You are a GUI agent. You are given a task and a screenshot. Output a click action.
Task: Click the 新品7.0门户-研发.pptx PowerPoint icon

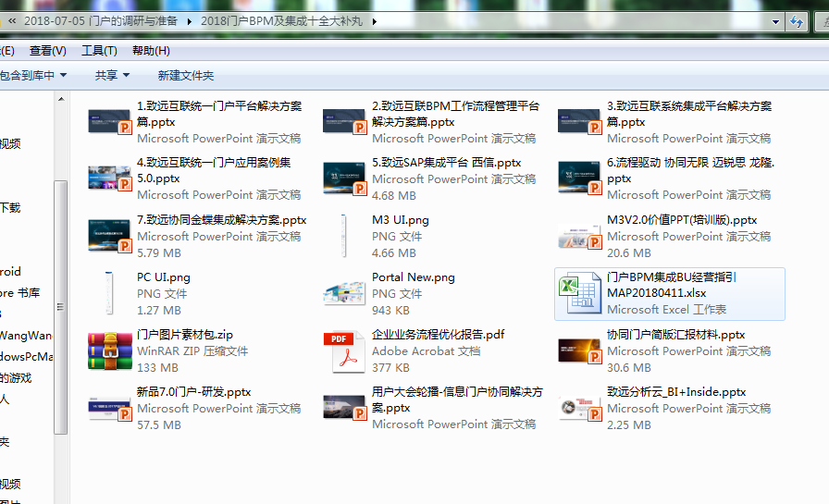click(110, 407)
